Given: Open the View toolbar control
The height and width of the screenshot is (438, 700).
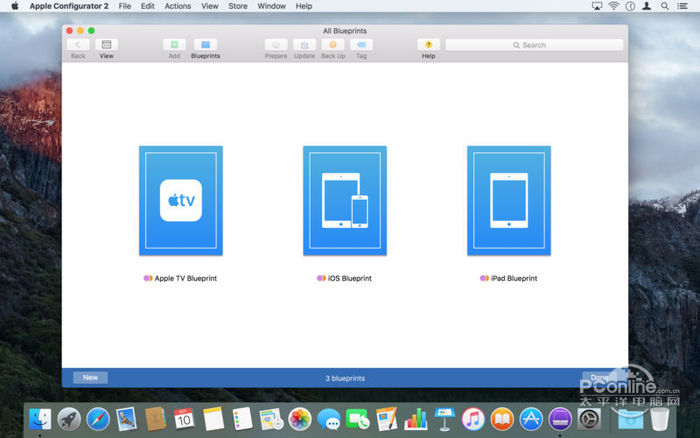Looking at the screenshot, I should pyautogui.click(x=106, y=45).
